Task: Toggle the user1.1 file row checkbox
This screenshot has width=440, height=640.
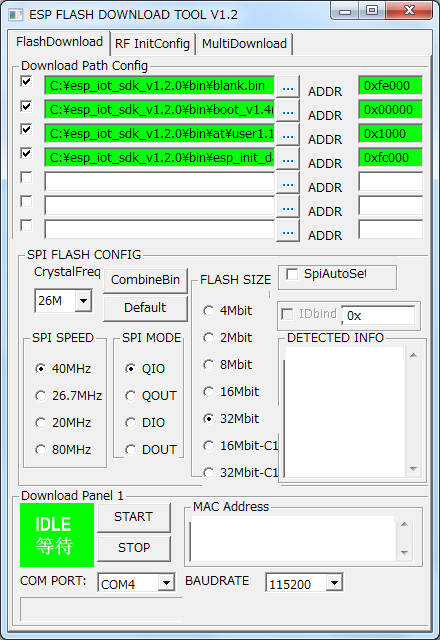Action: click(26, 129)
